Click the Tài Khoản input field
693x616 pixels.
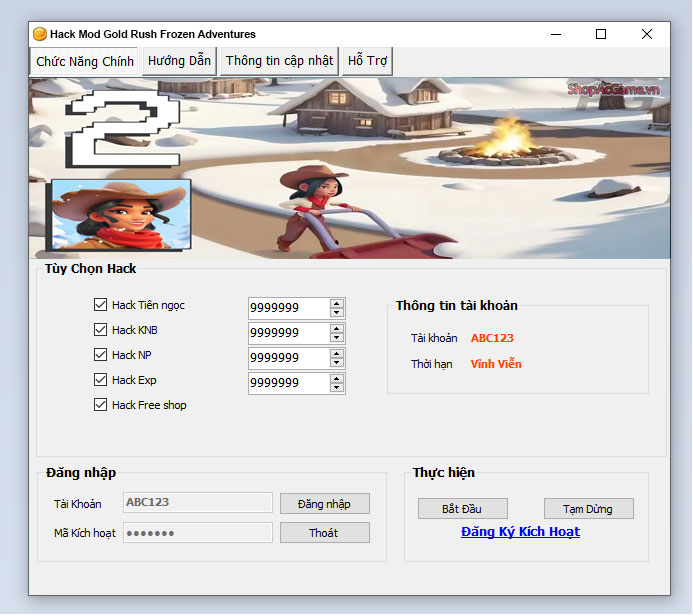point(198,502)
